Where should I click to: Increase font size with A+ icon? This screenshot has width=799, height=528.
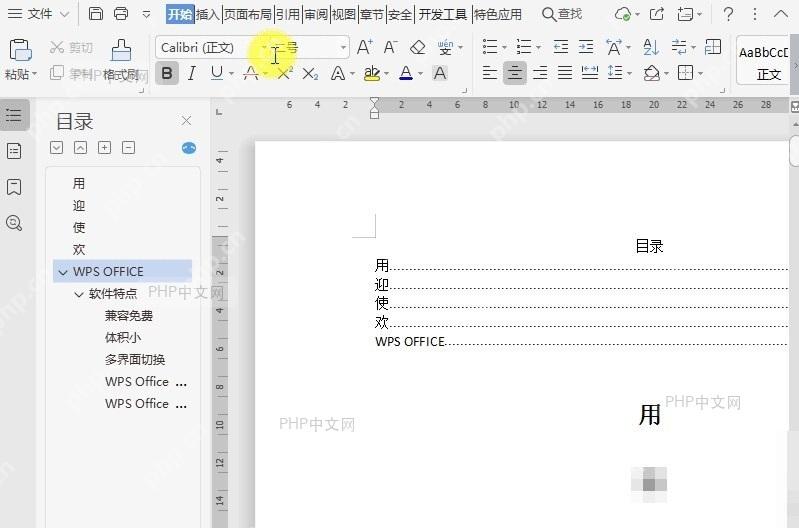[364, 47]
